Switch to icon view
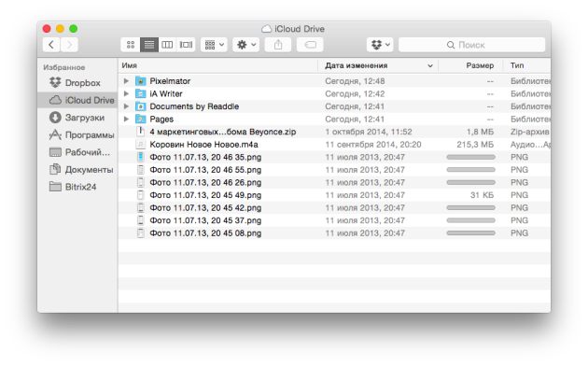 131,45
